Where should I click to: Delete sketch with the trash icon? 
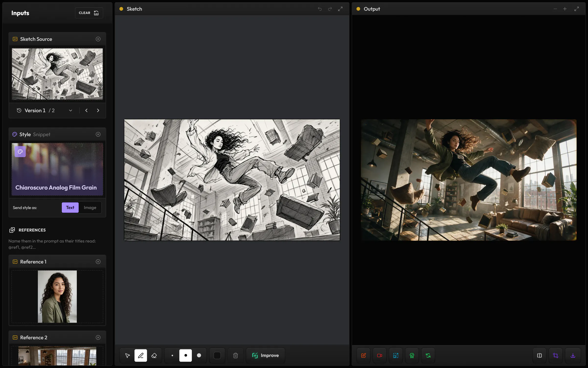[x=235, y=355]
